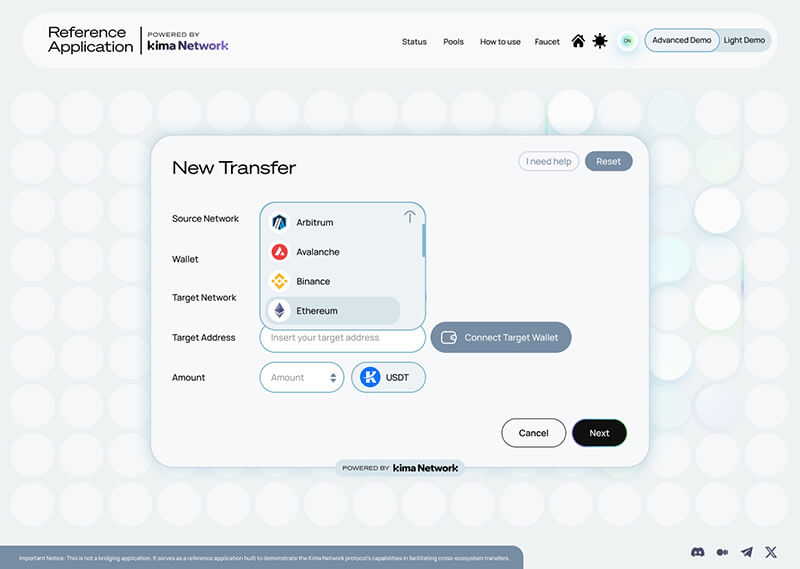
Task: Switch to Light Demo mode
Action: [744, 40]
